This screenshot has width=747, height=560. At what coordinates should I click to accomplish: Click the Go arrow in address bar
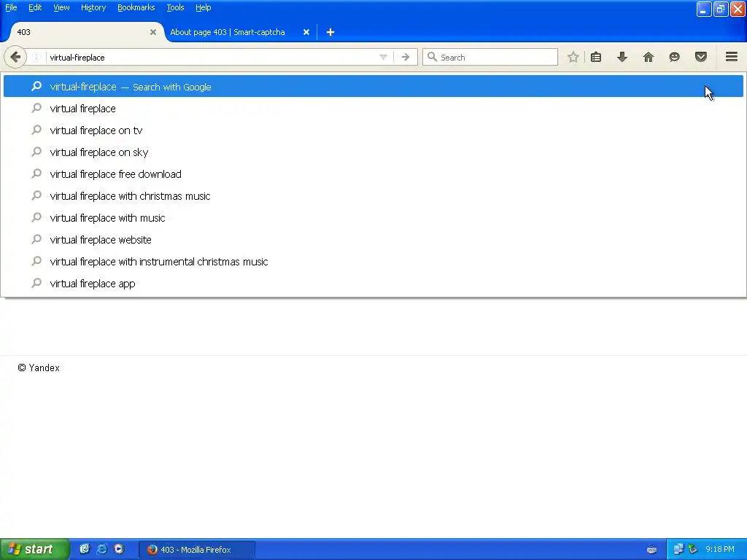pyautogui.click(x=406, y=57)
